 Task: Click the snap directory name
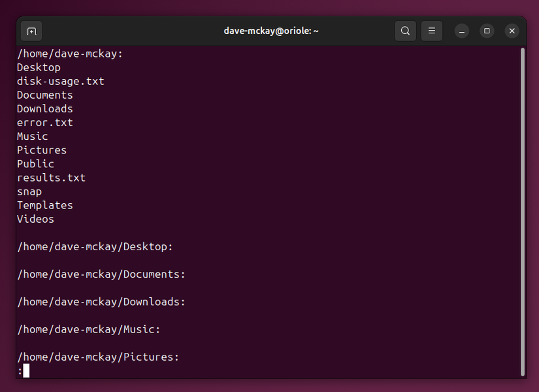(x=29, y=191)
